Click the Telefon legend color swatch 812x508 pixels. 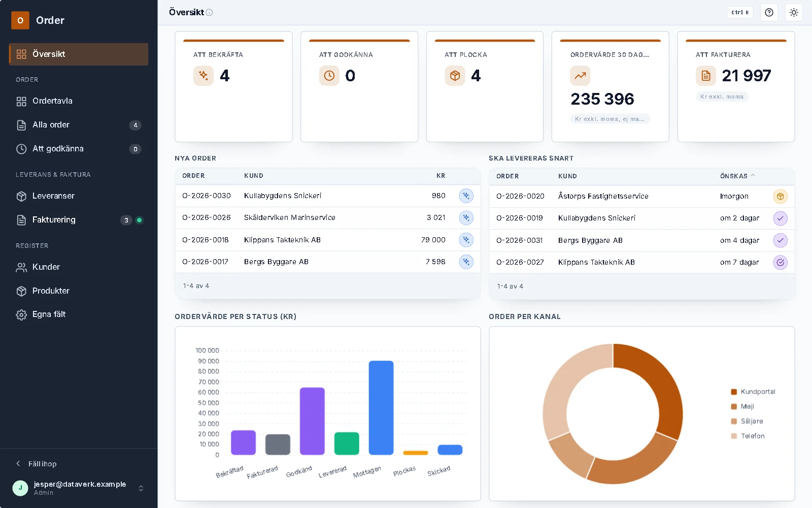coord(734,436)
